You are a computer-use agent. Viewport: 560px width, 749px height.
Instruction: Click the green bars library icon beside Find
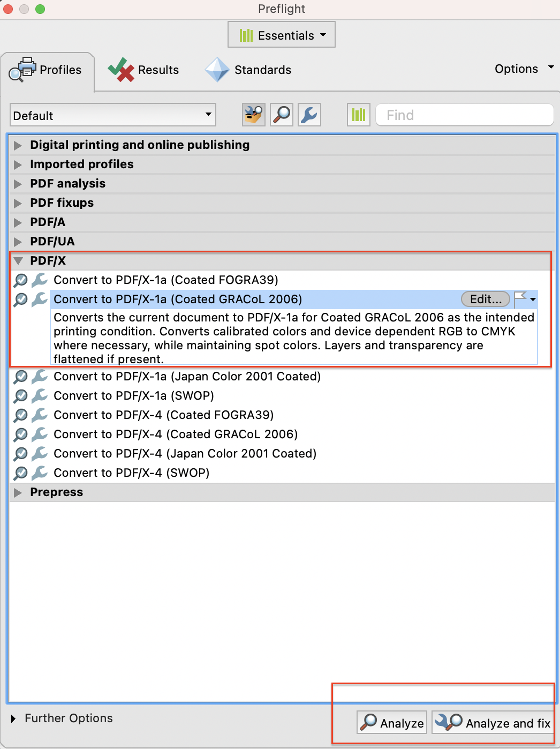[x=359, y=115]
